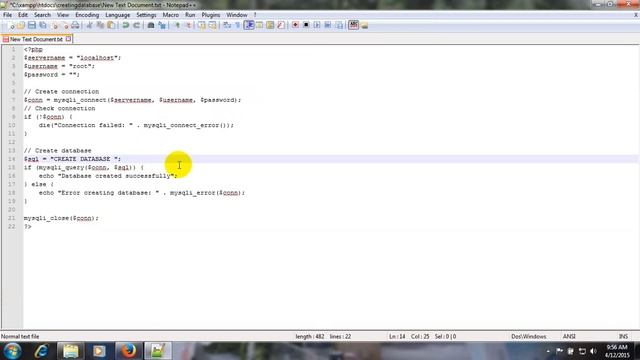Click 'length : 482' in status bar
This screenshot has height=360, width=640.
(310, 336)
